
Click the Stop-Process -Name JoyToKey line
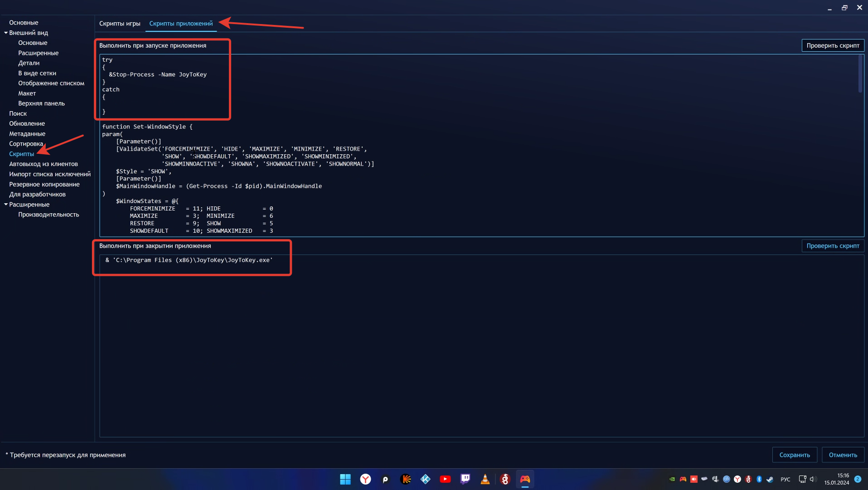158,74
